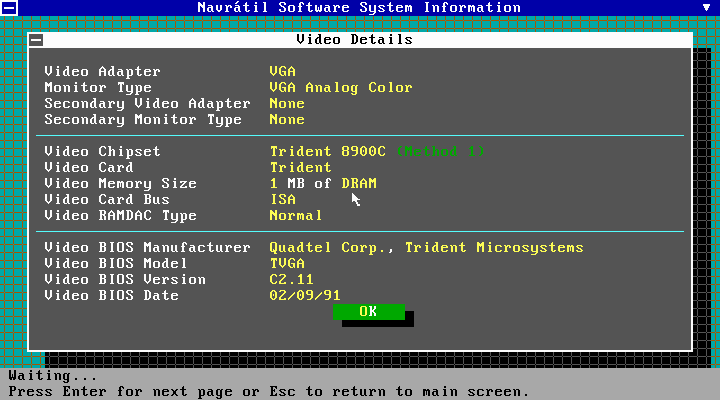Click the 'Video BIOS Date' label
Viewport: 720px width, 400px height.
point(112,296)
